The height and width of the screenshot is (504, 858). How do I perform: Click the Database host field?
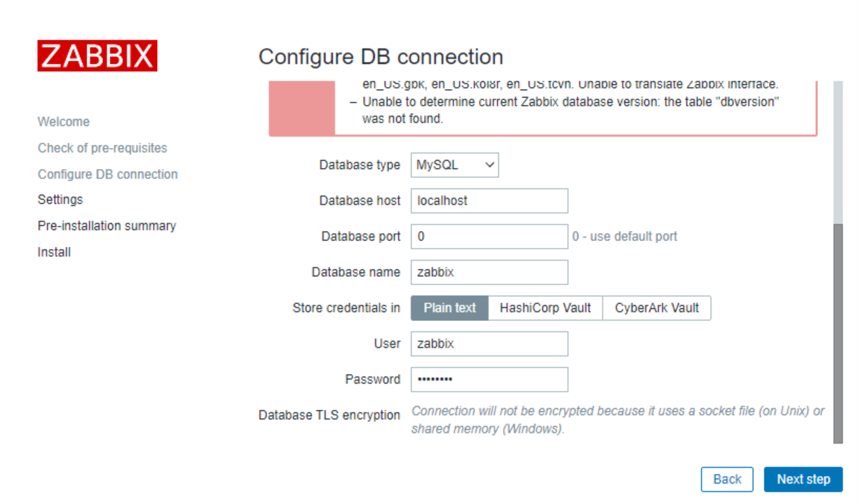click(x=489, y=200)
